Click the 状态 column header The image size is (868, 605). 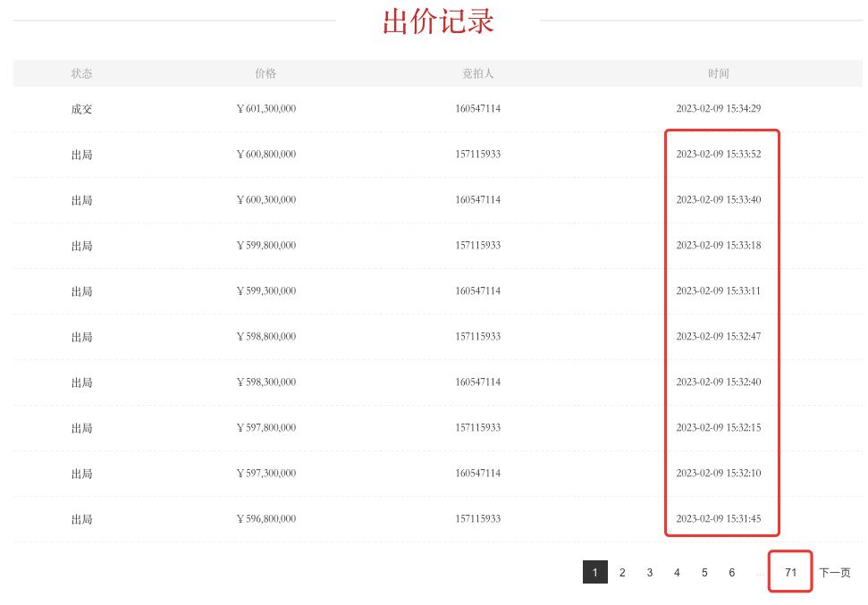click(x=81, y=74)
